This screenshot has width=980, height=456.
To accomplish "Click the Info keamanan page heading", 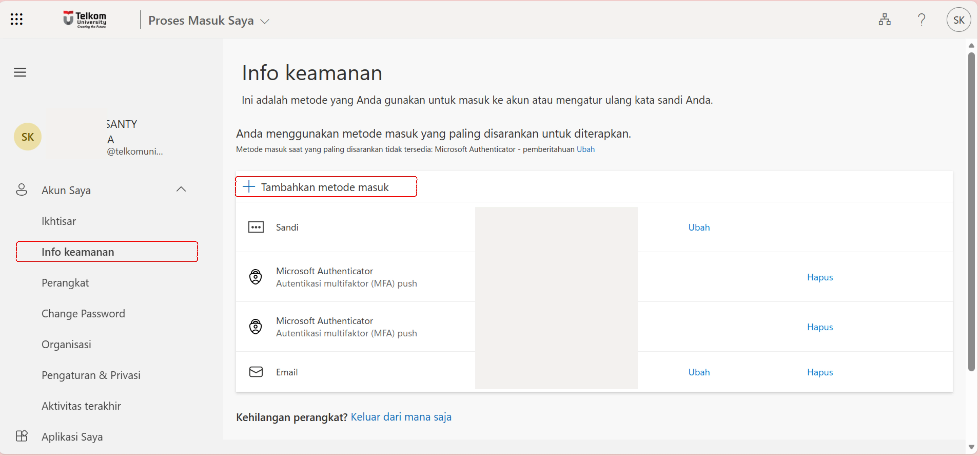I will 312,72.
